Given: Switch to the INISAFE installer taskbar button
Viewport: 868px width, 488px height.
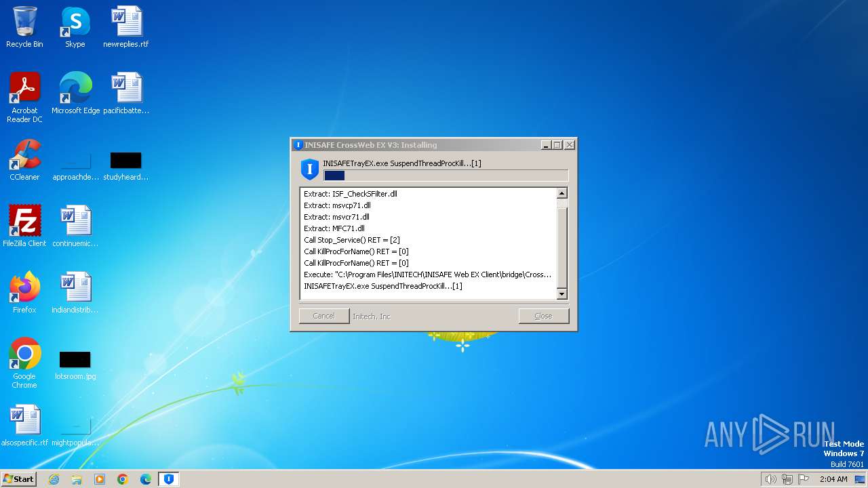Looking at the screenshot, I should [x=169, y=479].
